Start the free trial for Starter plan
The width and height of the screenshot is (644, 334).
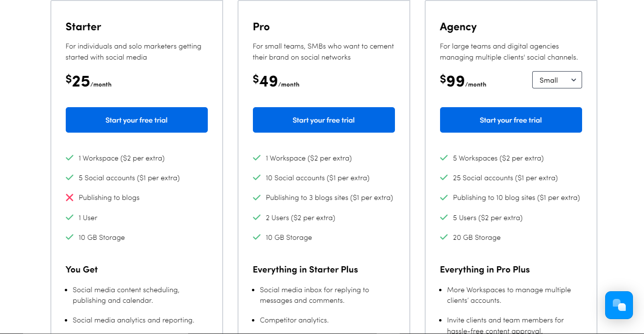tap(137, 120)
